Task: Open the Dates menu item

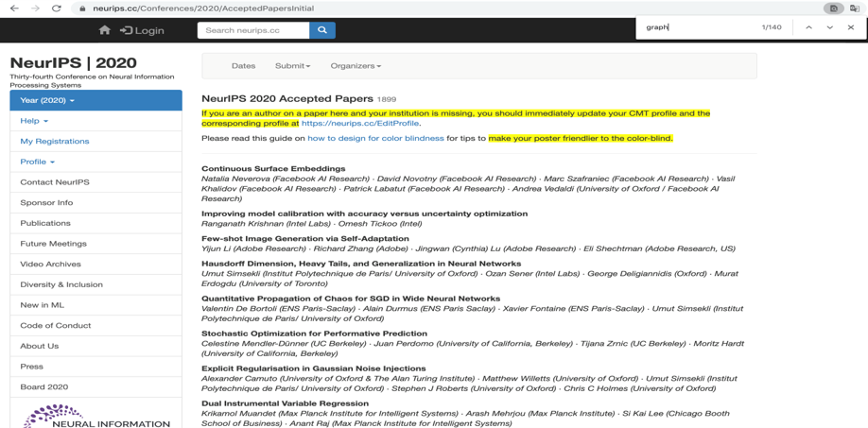Action: pyautogui.click(x=244, y=66)
